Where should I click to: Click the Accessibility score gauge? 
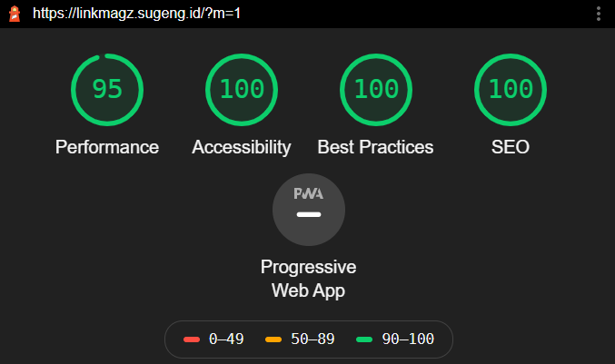[x=242, y=90]
